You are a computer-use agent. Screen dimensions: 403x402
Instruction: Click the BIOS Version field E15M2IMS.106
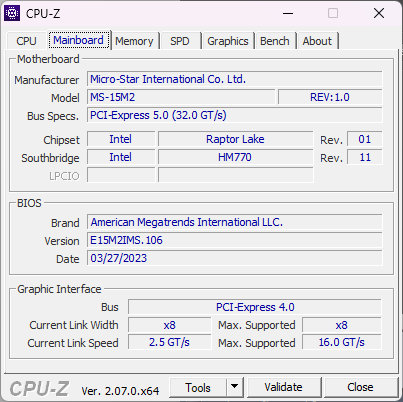(x=235, y=240)
